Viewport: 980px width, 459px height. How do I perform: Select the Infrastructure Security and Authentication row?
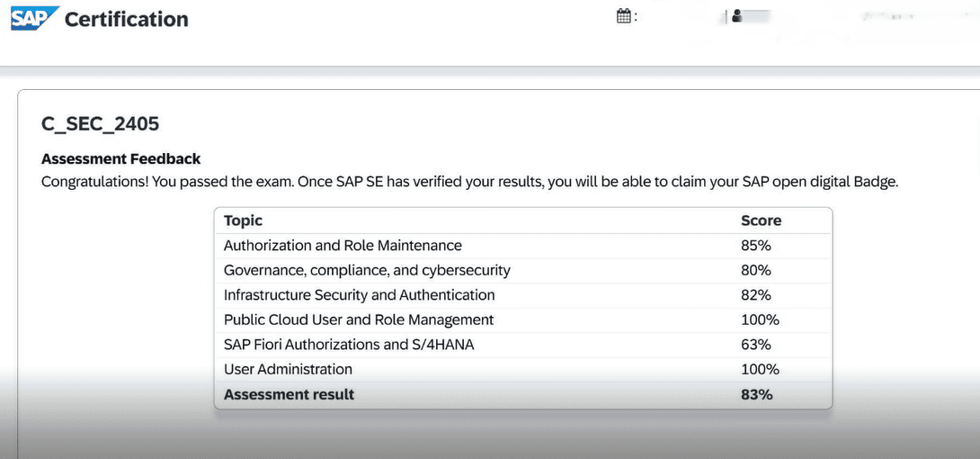[359, 295]
